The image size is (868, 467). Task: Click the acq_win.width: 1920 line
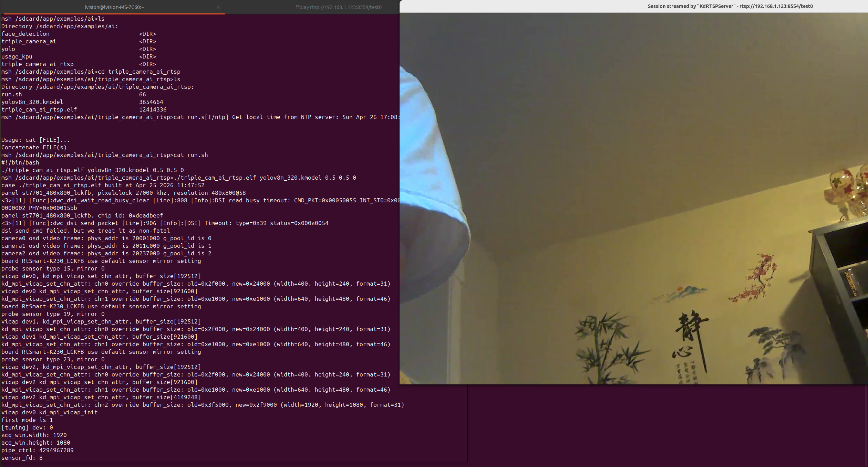click(34, 435)
